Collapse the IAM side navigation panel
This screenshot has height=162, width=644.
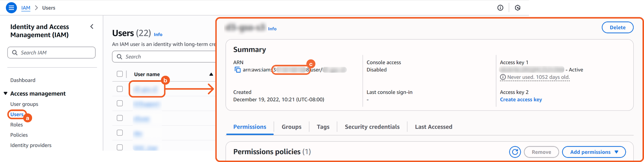[92, 27]
